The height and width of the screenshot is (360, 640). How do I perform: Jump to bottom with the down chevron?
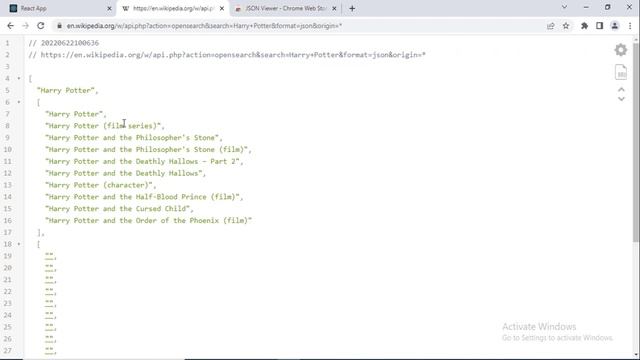point(621,99)
